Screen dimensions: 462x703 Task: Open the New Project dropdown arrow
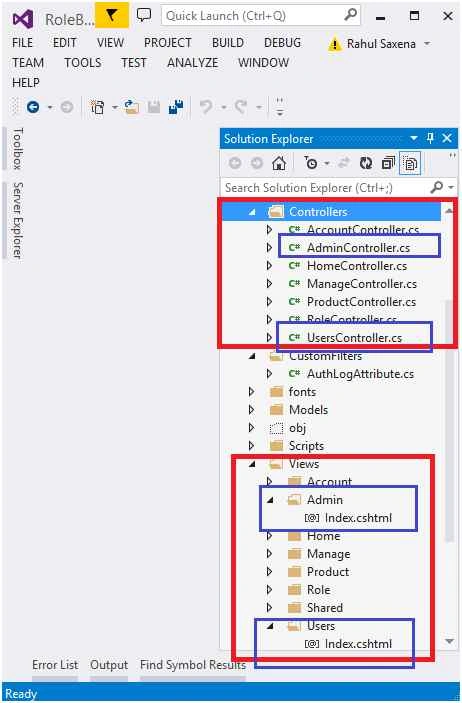(114, 108)
